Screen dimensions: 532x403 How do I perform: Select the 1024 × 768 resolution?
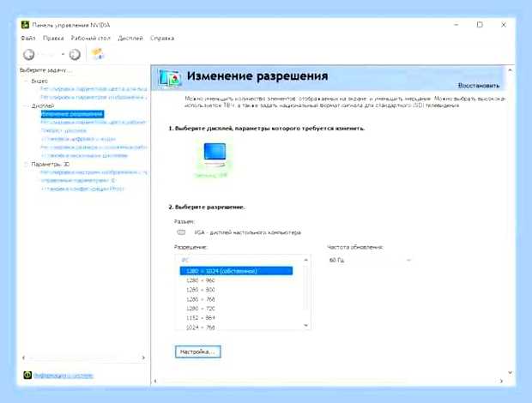tap(201, 328)
